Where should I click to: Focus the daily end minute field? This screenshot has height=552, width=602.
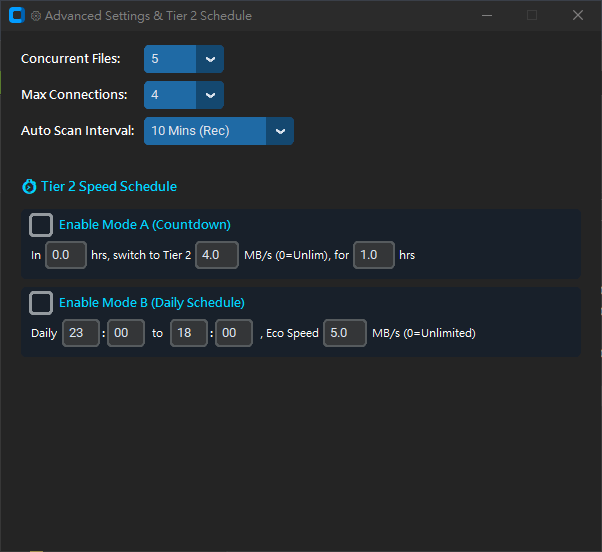(234, 333)
